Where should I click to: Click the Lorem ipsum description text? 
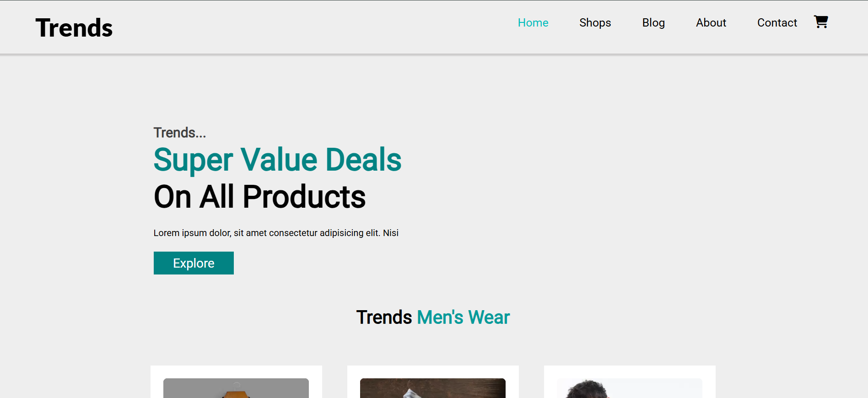coord(276,233)
